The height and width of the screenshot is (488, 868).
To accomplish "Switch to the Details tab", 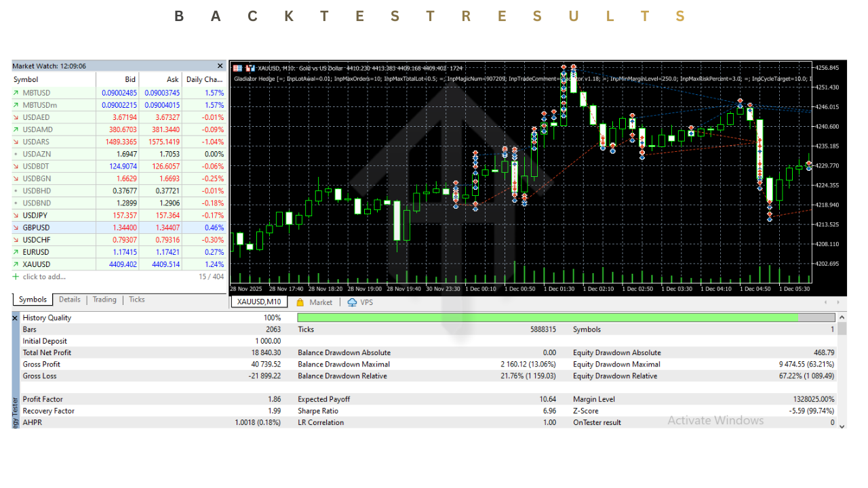I will click(69, 300).
